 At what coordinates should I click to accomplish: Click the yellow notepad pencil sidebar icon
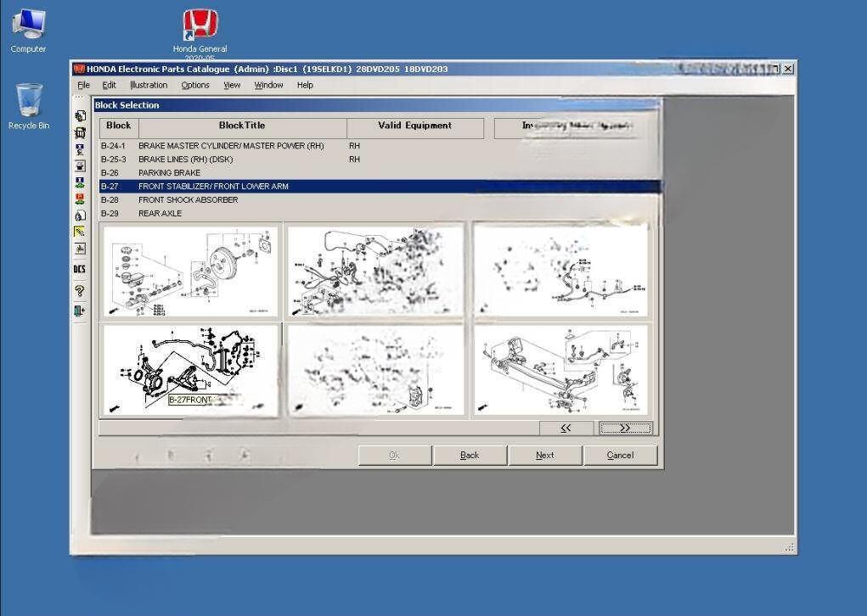[x=80, y=232]
